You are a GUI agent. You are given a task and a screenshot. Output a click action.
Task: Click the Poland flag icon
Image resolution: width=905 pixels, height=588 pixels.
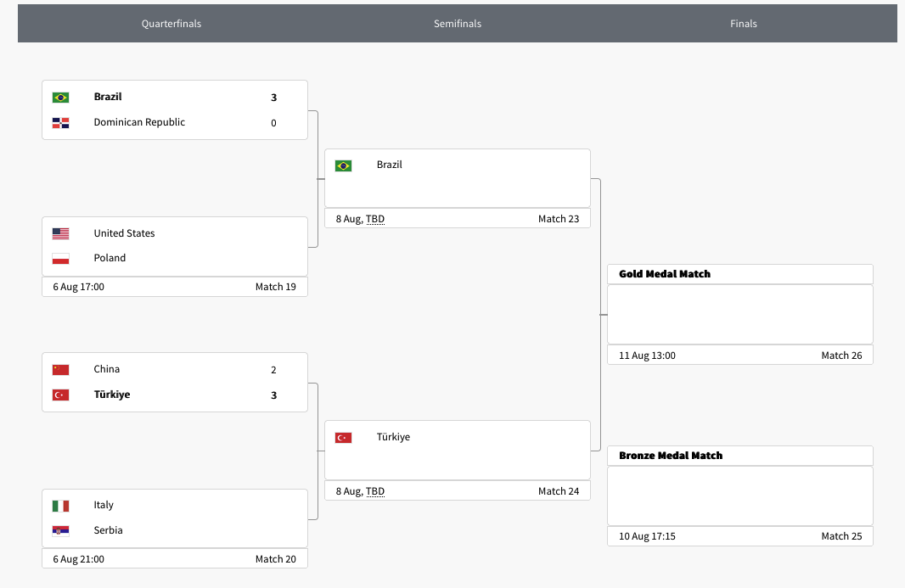60,259
